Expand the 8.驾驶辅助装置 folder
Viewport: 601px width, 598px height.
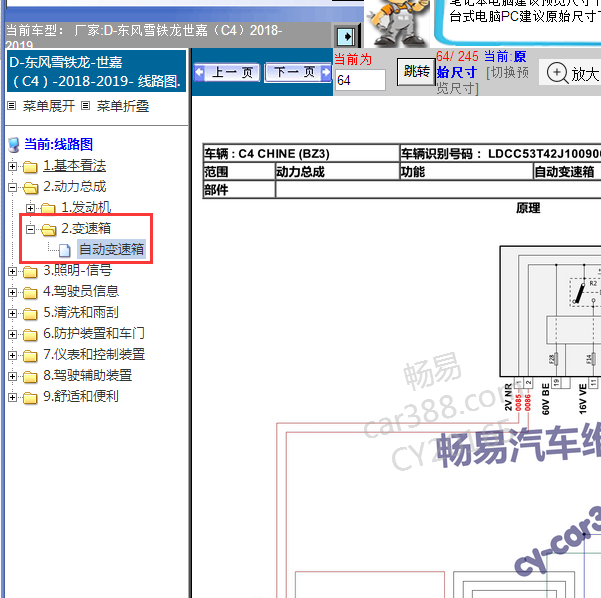[x=12, y=376]
